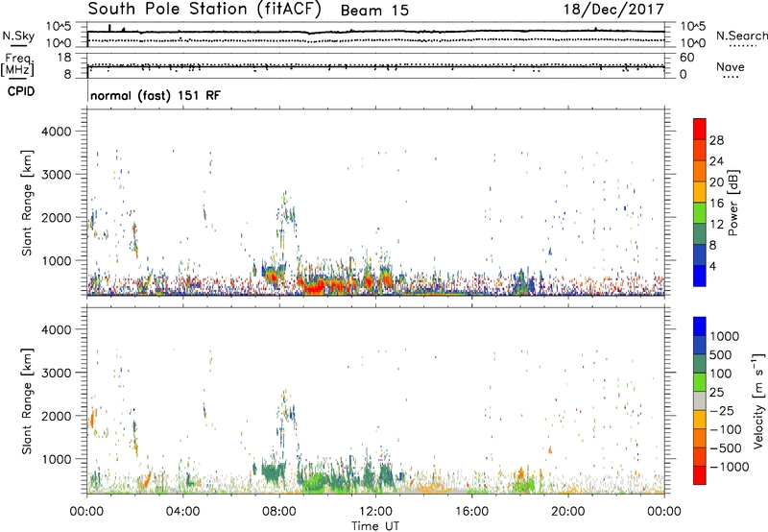Click the '60' tick on Nave axis

coord(686,58)
